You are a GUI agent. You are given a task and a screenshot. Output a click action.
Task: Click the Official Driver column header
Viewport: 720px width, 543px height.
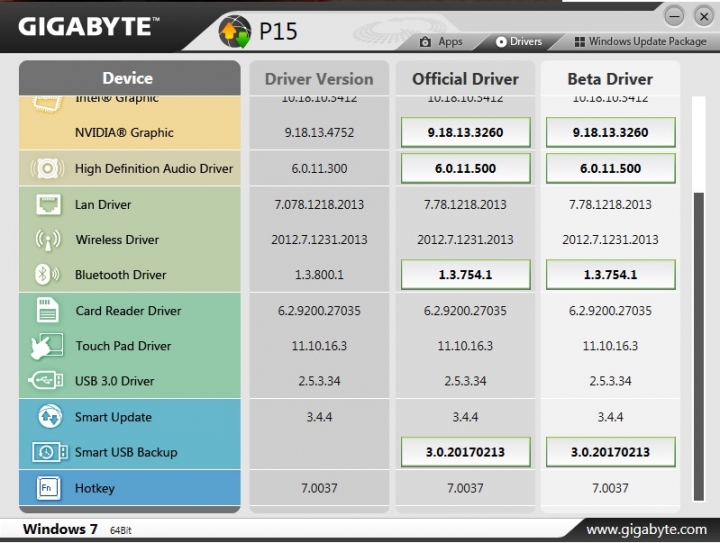point(465,78)
